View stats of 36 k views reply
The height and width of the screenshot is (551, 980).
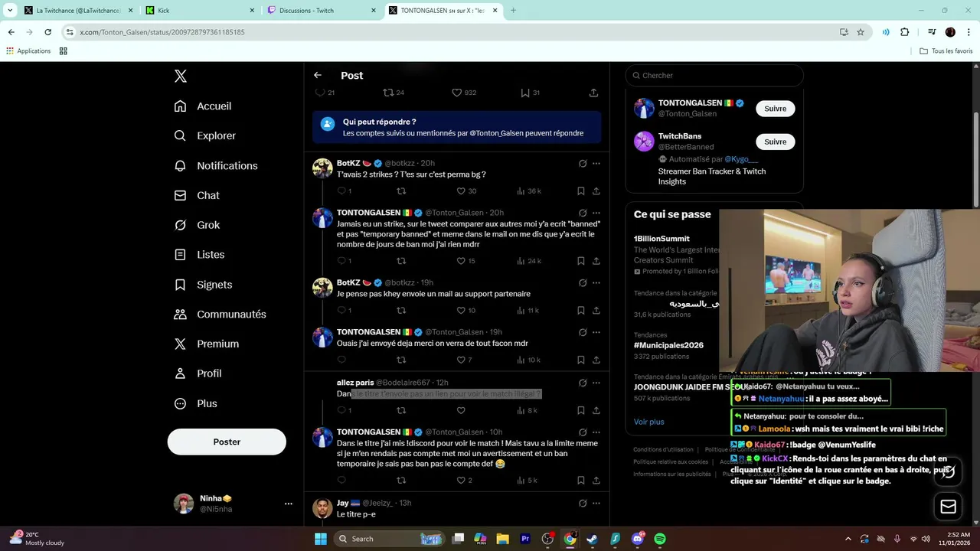(x=529, y=191)
